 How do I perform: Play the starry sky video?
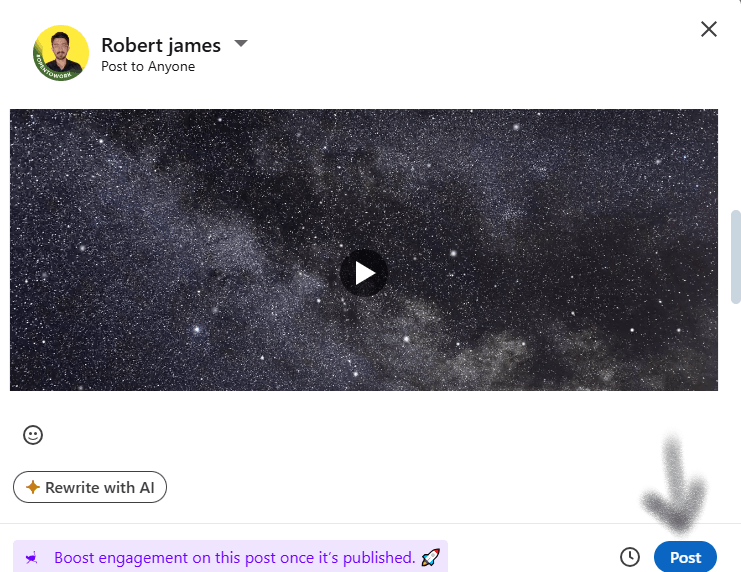coord(364,273)
